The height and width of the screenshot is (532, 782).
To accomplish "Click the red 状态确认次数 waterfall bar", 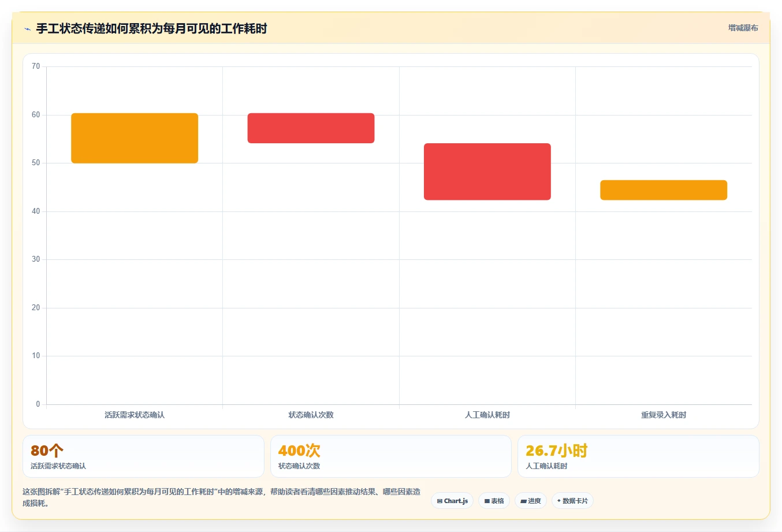I will tap(311, 128).
